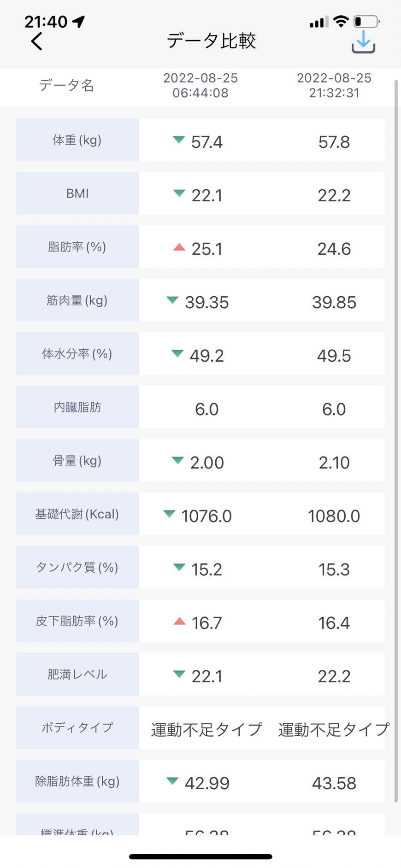Click the vertical scrollbar on right edge
Image resolution: width=401 pixels, height=868 pixels.
click(x=395, y=441)
